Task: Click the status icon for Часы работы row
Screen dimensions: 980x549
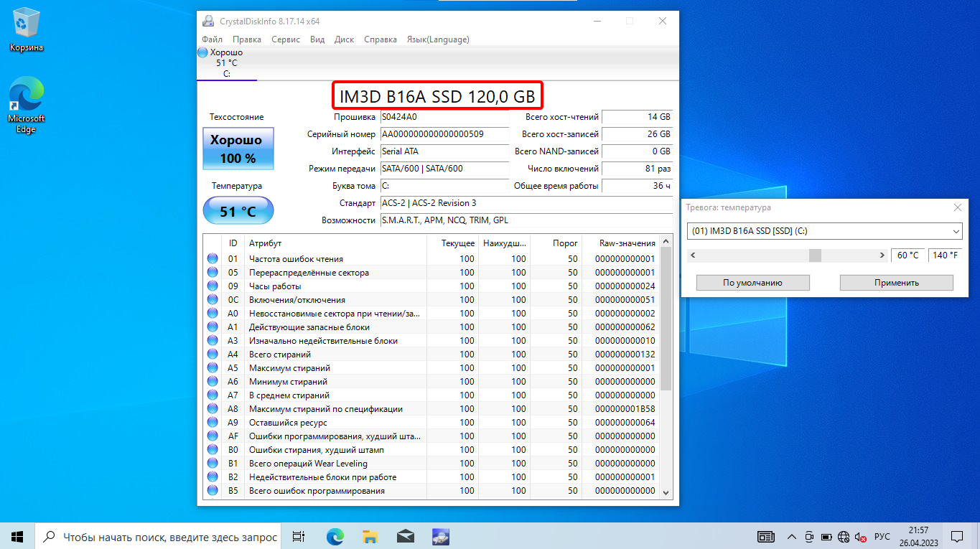Action: 213,286
